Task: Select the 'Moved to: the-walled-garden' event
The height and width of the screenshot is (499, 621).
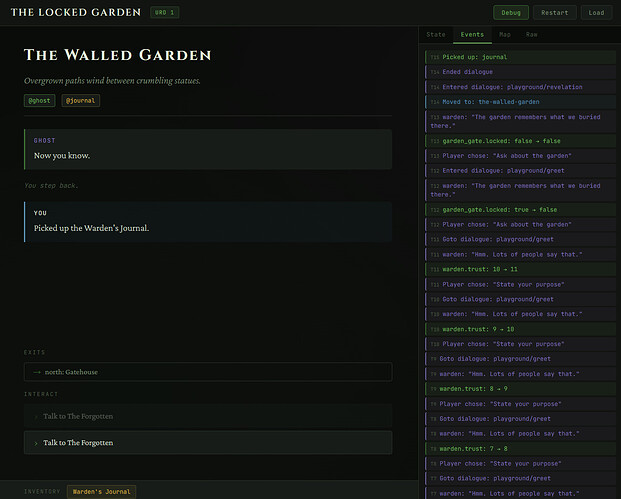Action: point(518,101)
